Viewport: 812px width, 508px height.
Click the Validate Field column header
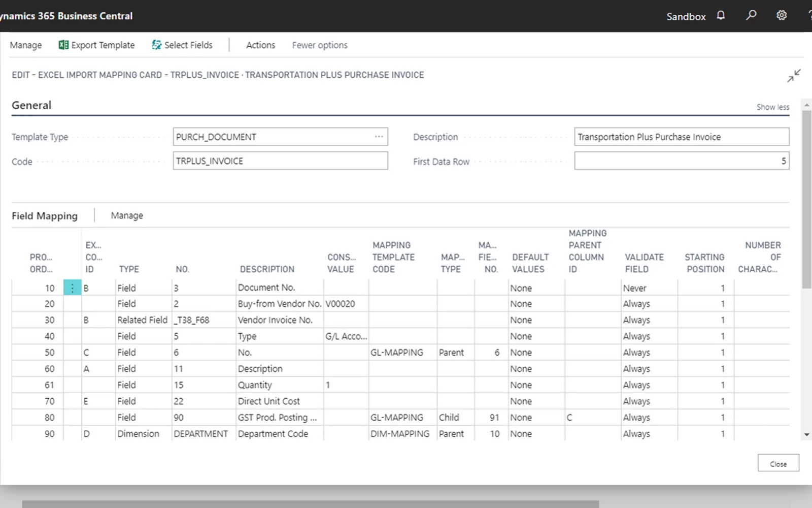(644, 263)
